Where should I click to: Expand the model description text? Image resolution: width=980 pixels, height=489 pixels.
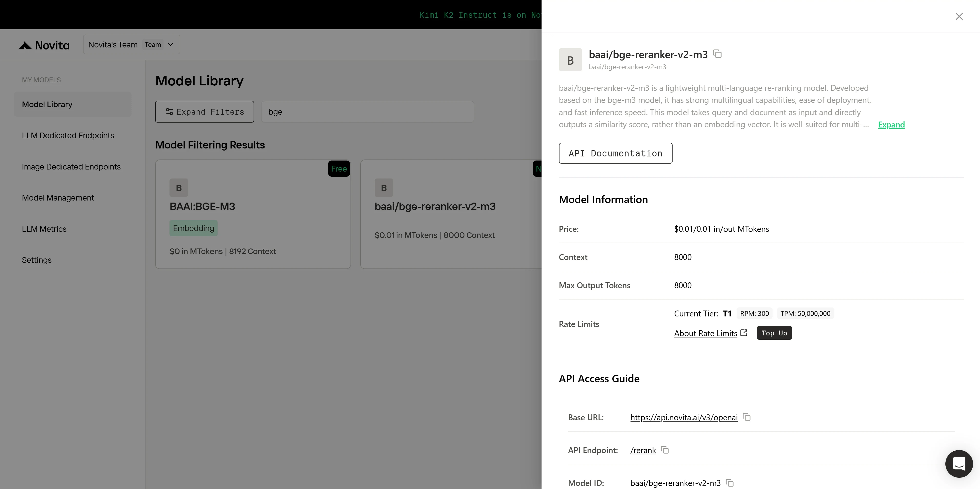click(x=891, y=124)
